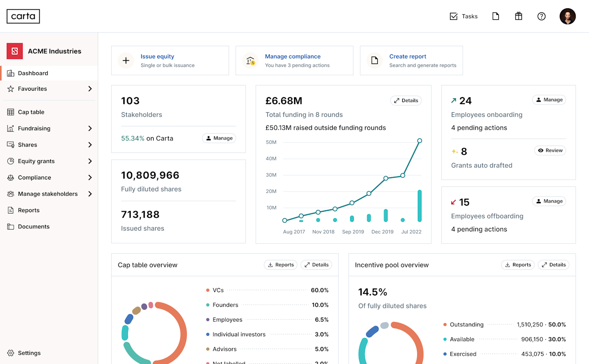Open the gift icon in header
The width and height of the screenshot is (589, 364).
click(x=519, y=16)
